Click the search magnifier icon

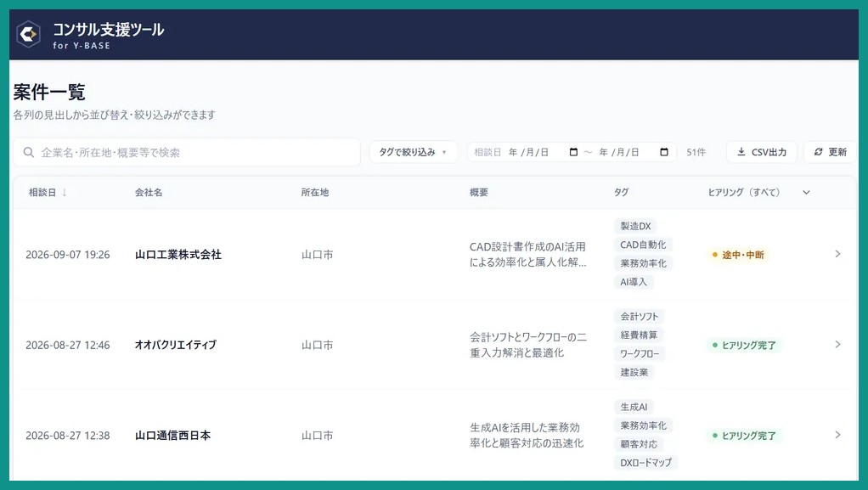[29, 152]
